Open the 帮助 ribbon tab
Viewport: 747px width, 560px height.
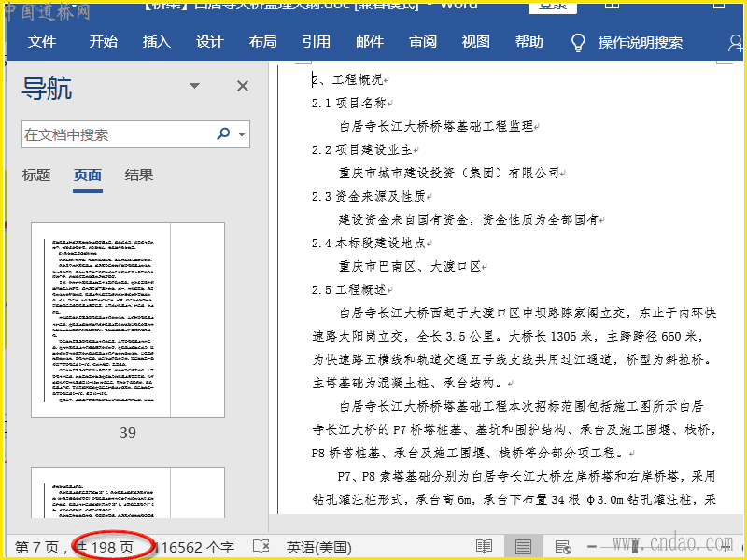point(529,42)
